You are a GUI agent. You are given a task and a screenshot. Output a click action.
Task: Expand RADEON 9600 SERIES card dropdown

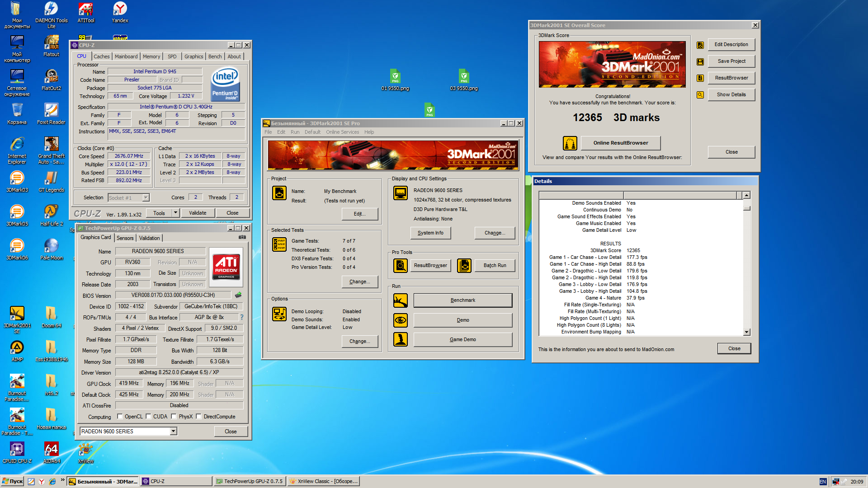173,432
